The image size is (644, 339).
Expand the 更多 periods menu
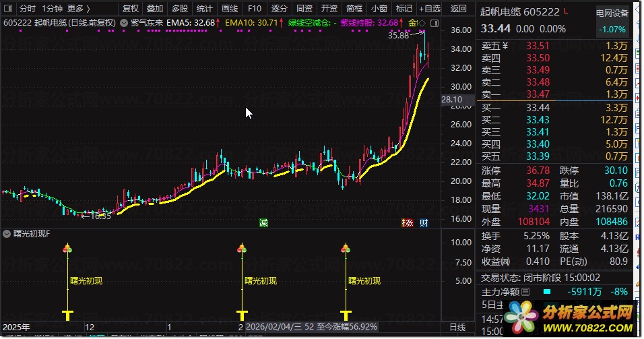click(78, 8)
